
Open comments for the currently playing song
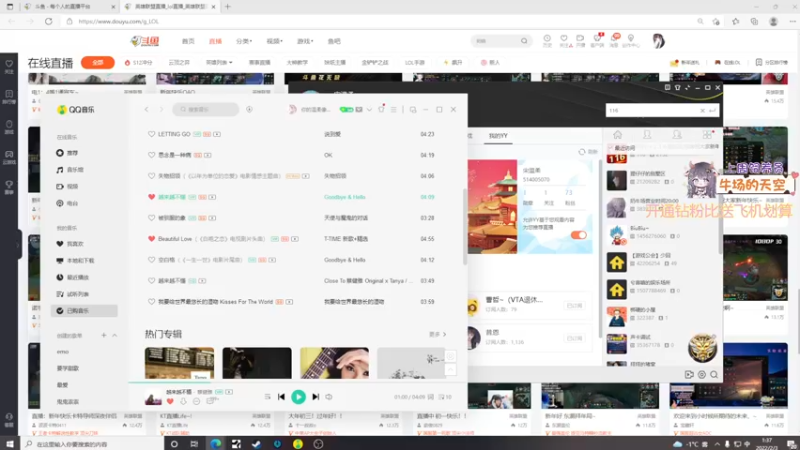pyautogui.click(x=210, y=402)
